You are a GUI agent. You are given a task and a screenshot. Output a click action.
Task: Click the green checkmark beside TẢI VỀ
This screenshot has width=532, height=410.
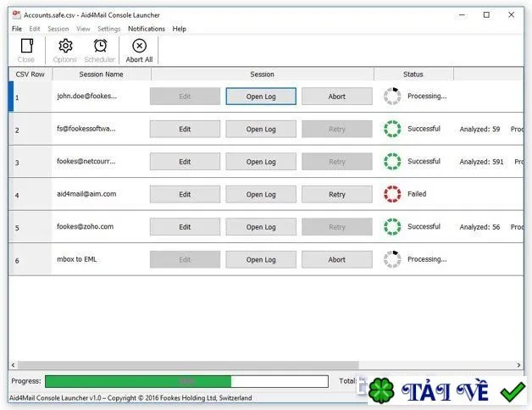tap(513, 391)
